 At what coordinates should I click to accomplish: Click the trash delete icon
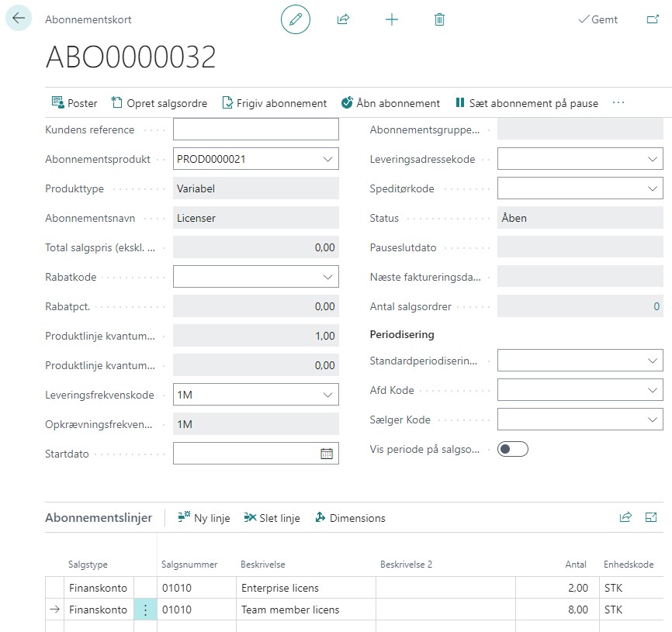pyautogui.click(x=439, y=19)
